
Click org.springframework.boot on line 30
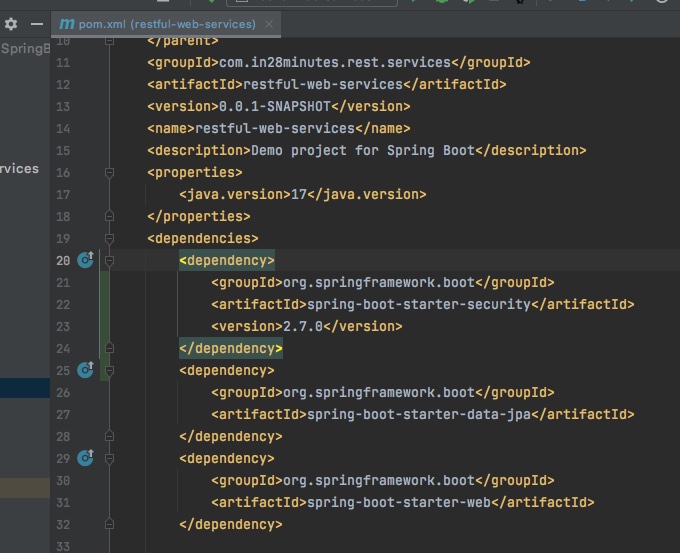point(379,481)
